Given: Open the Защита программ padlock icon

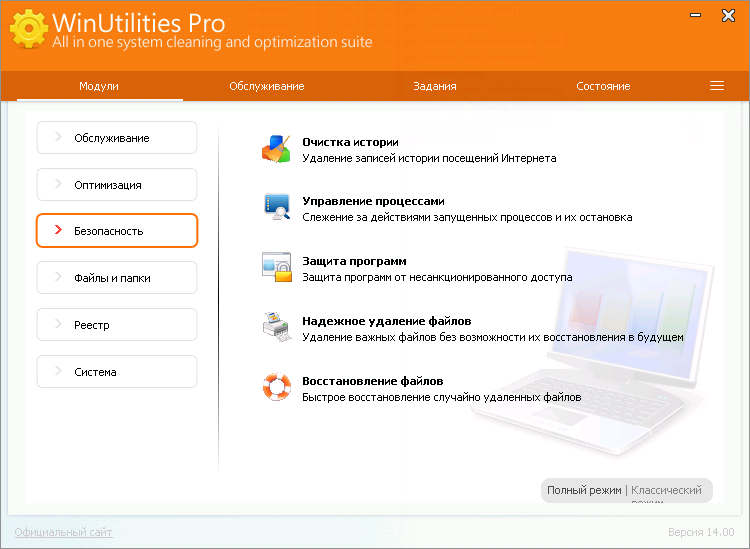Looking at the screenshot, I should tap(277, 267).
